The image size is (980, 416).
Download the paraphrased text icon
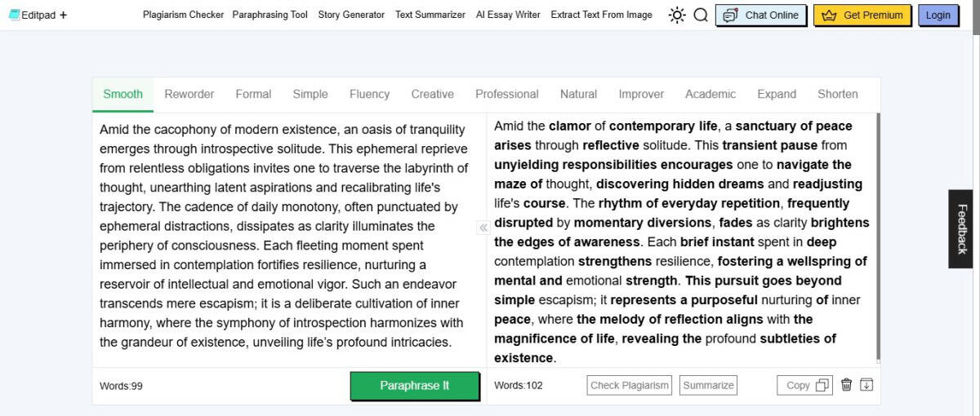866,385
